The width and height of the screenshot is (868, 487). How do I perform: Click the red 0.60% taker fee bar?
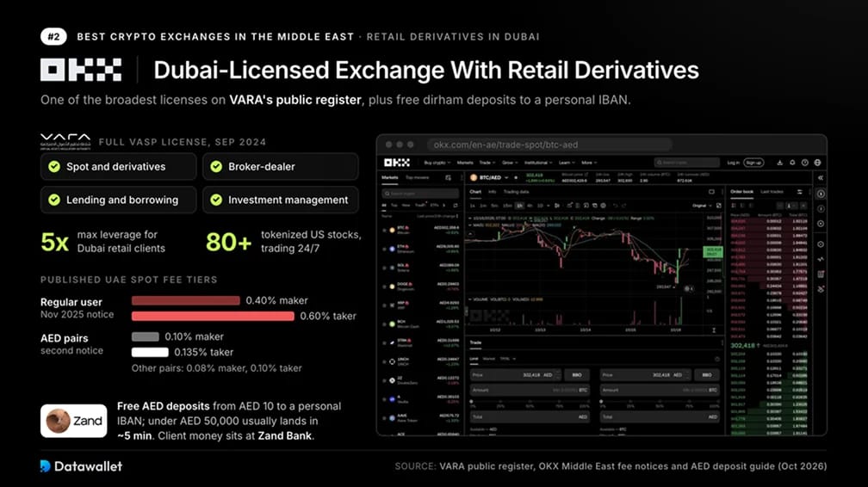coord(213,316)
